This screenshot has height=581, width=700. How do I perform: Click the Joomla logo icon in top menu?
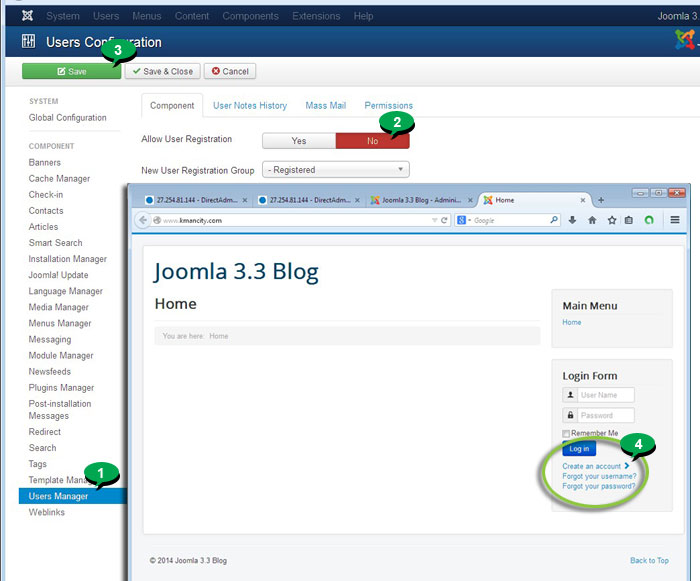click(x=27, y=16)
